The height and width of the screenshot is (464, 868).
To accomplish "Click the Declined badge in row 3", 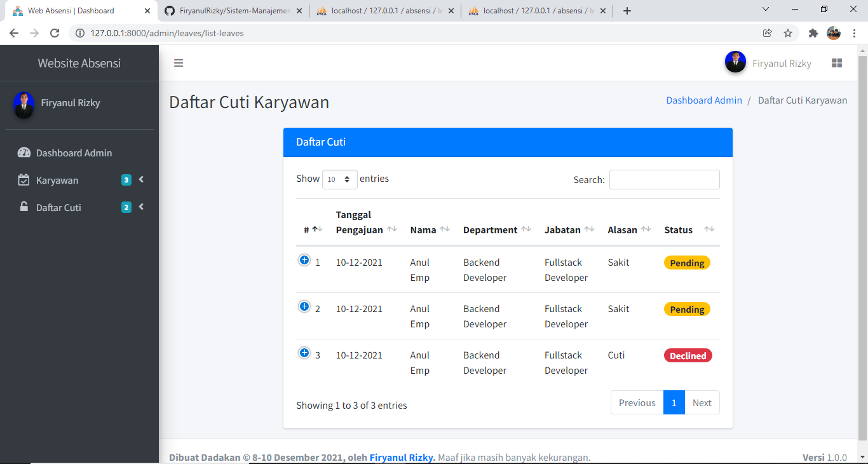I will coord(688,356).
